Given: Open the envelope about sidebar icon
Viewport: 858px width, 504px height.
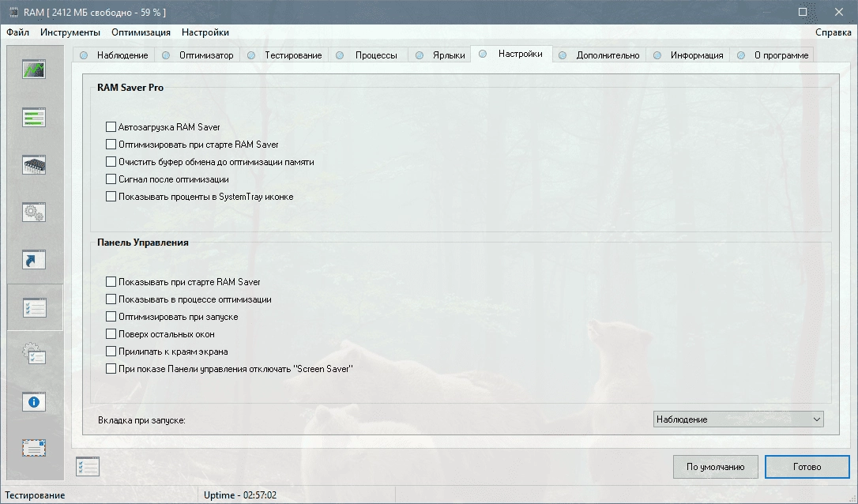Looking at the screenshot, I should pos(34,448).
